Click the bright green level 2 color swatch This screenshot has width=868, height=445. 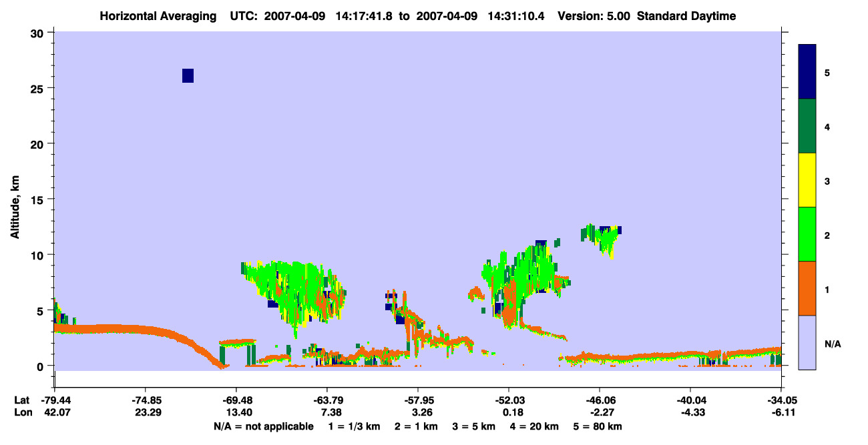coord(807,234)
